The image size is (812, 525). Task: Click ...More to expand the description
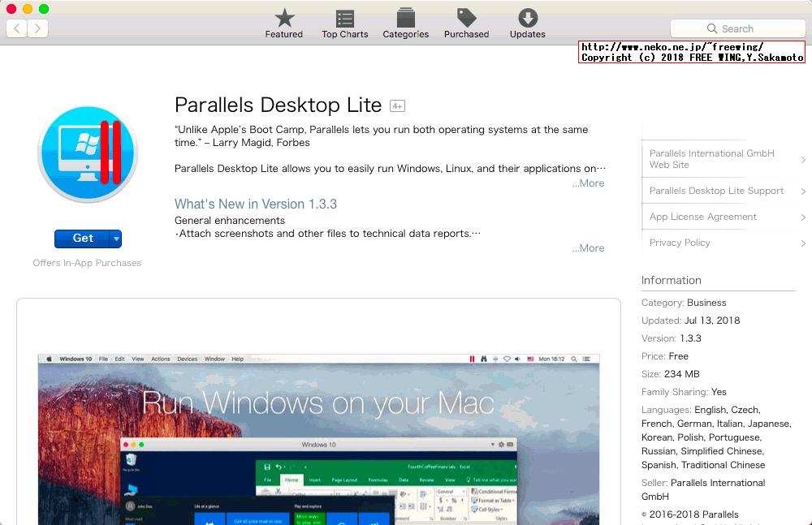pos(588,183)
